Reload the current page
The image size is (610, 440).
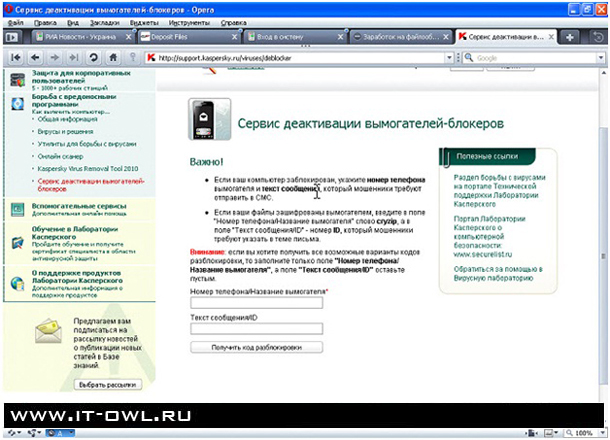[x=93, y=58]
